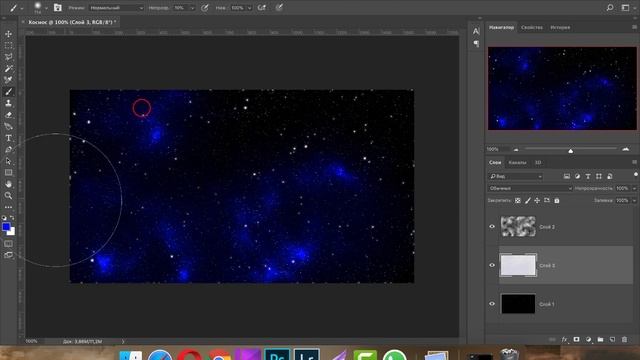Swap foreground and background colors
640x360 pixels.
[x=12, y=218]
